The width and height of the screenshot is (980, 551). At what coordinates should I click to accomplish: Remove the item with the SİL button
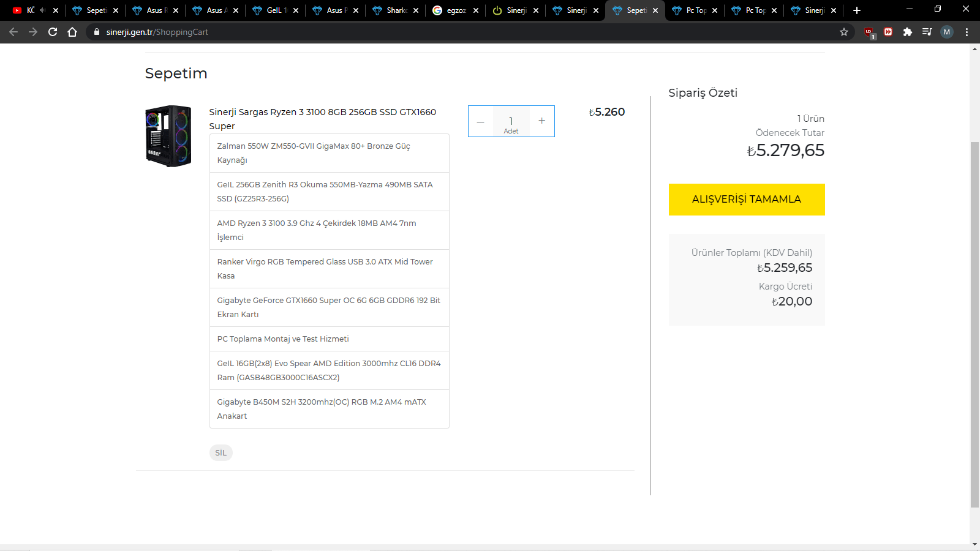pos(221,453)
